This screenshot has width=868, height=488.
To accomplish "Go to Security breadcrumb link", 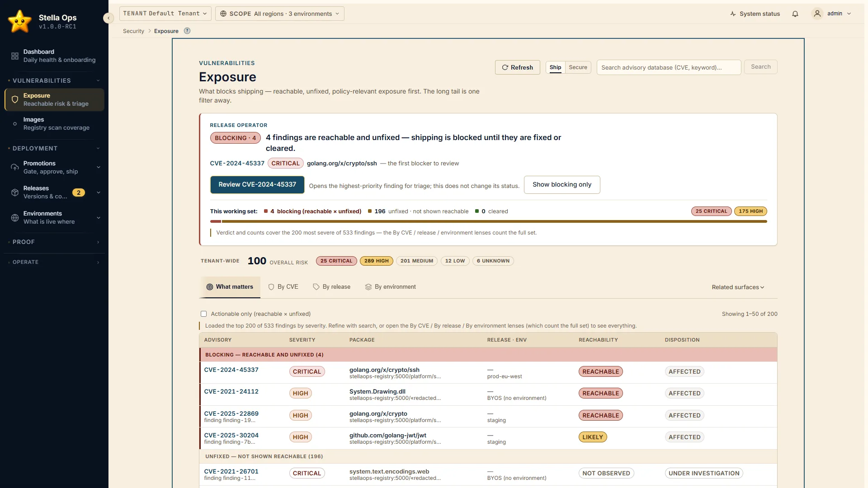I will pos(133,31).
